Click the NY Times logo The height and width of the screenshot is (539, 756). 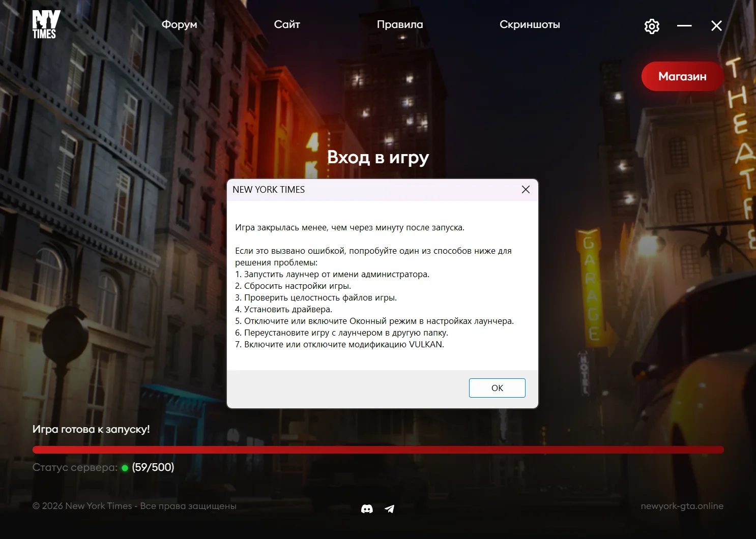pos(46,24)
